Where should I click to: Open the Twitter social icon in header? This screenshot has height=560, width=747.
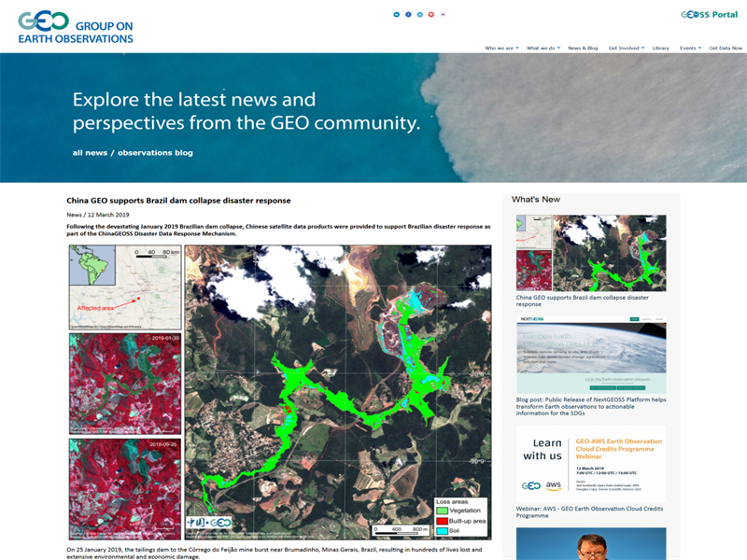(x=420, y=15)
